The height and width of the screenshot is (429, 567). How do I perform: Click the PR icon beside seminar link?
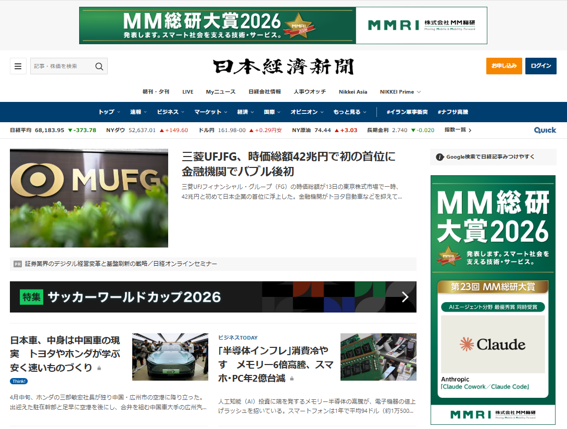tap(18, 264)
